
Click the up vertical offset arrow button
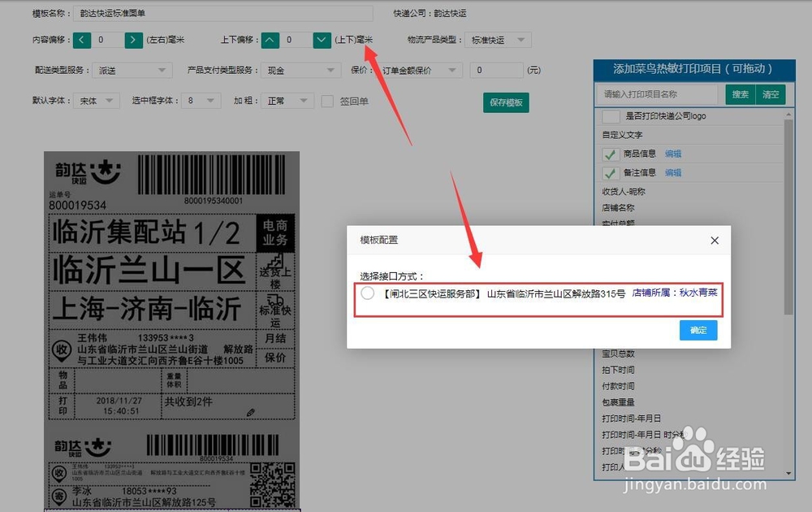(x=270, y=40)
